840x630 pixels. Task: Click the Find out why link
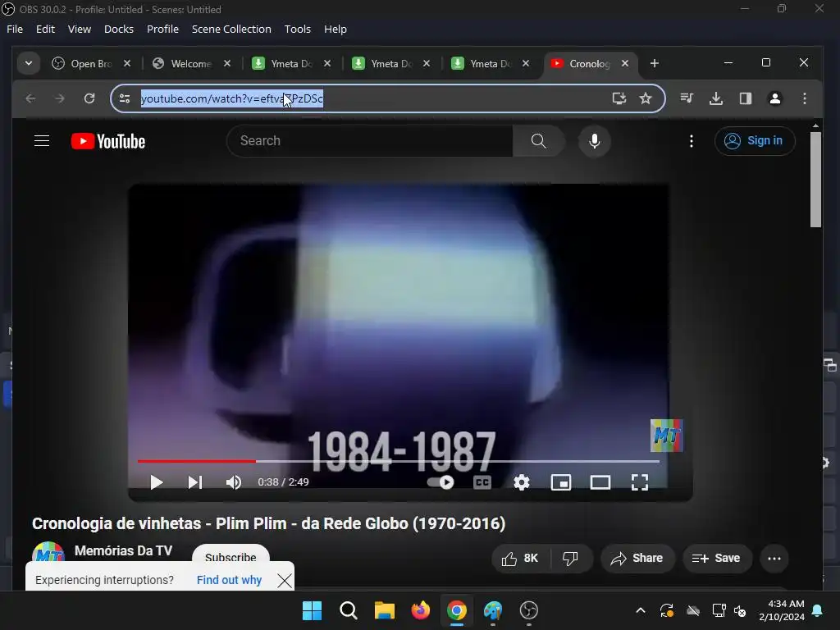pos(229,580)
